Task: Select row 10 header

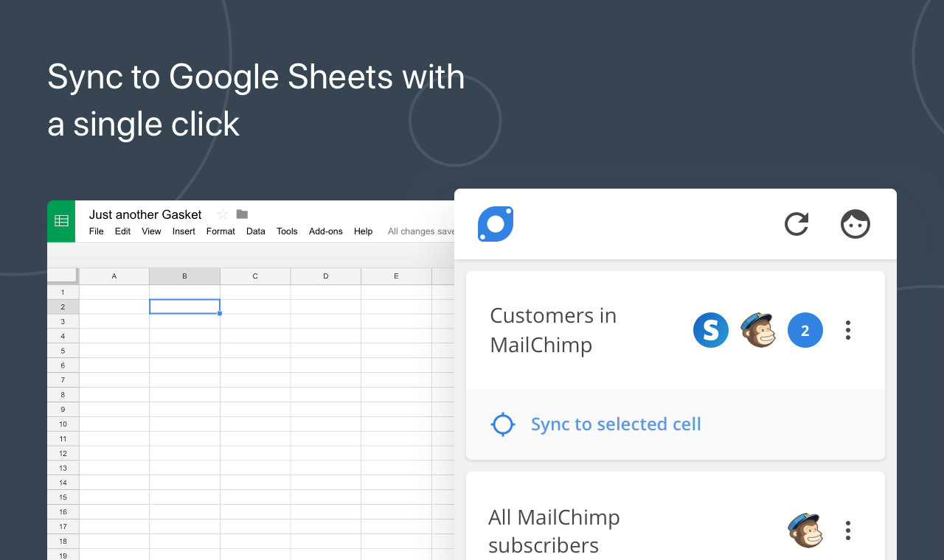Action: coord(63,424)
